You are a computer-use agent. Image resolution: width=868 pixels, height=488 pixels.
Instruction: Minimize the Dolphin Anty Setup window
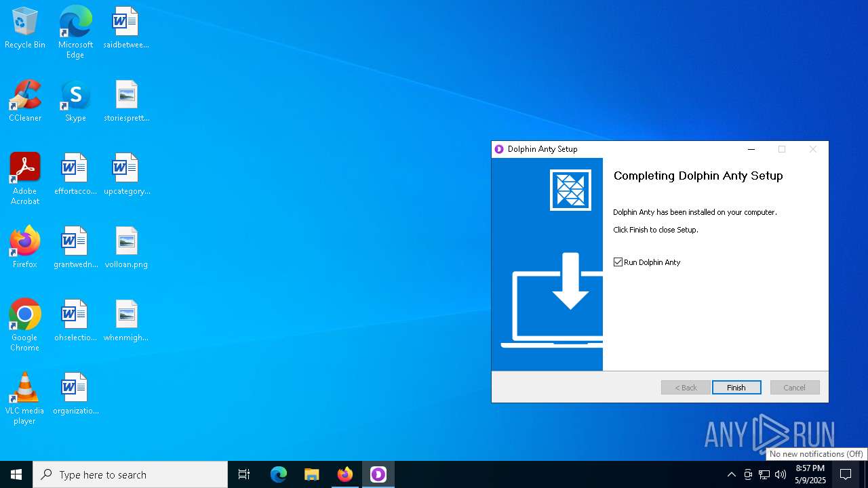(x=751, y=149)
